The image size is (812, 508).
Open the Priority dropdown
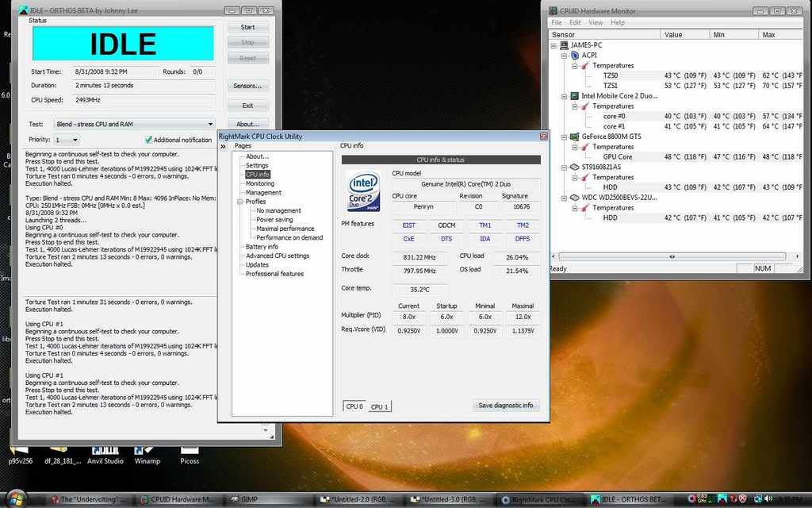point(75,140)
